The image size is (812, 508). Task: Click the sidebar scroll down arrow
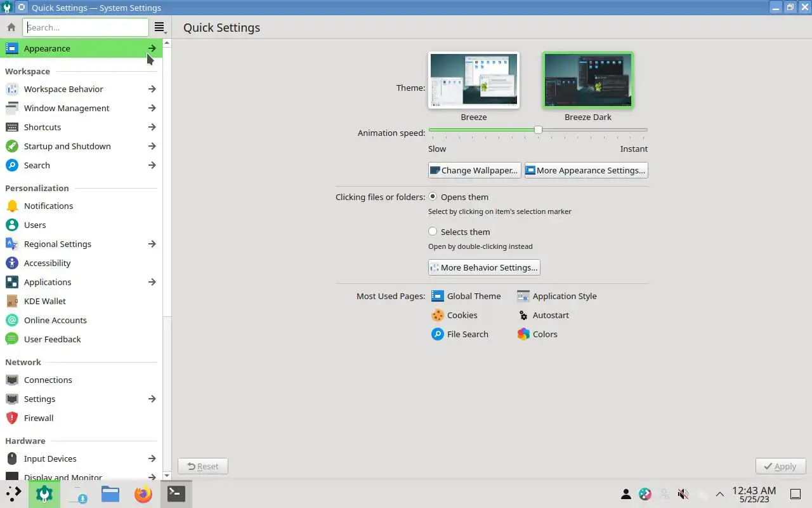[167, 475]
